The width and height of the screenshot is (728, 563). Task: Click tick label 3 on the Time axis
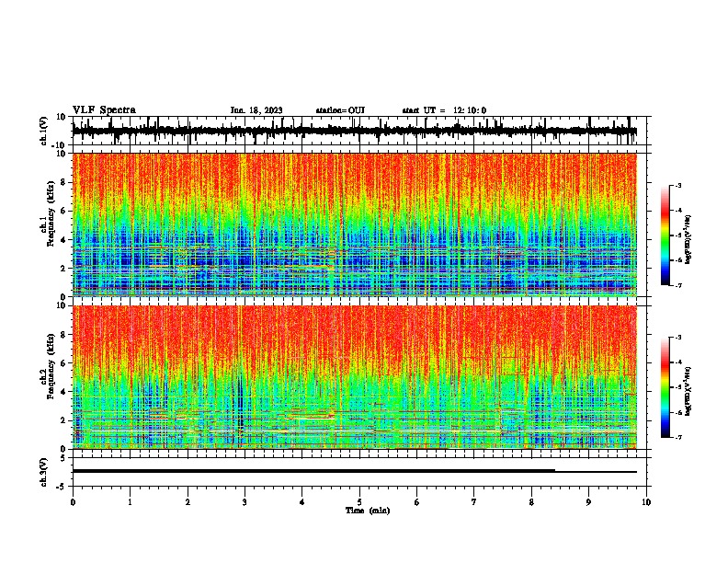[245, 502]
